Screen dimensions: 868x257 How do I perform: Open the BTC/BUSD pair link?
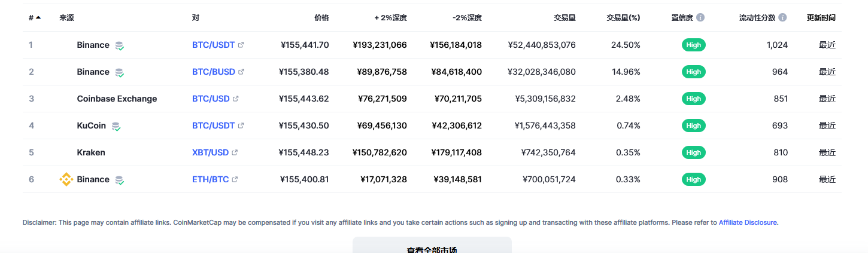214,72
